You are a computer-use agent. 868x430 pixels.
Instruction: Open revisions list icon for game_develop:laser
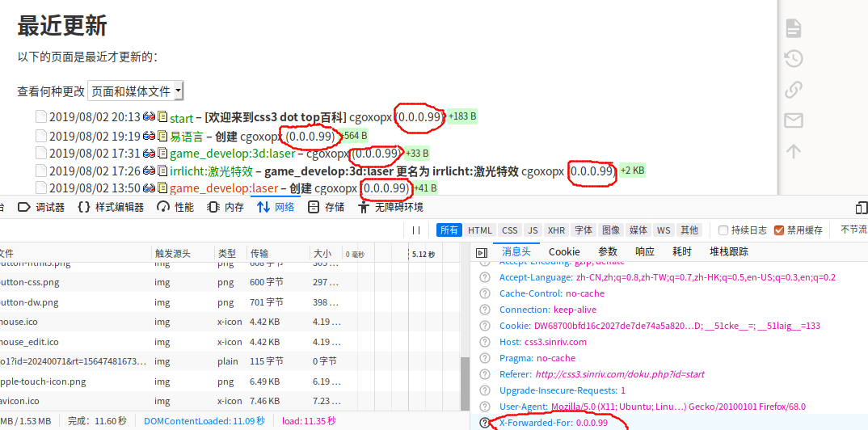click(162, 188)
